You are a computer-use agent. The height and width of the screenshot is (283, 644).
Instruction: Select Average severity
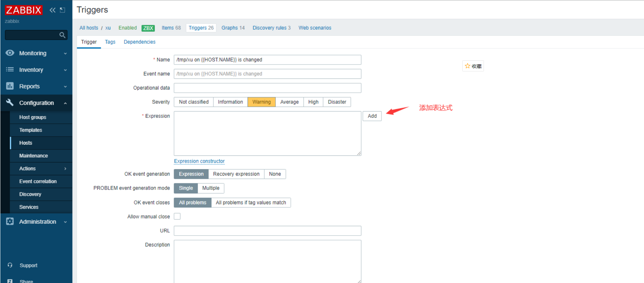289,102
